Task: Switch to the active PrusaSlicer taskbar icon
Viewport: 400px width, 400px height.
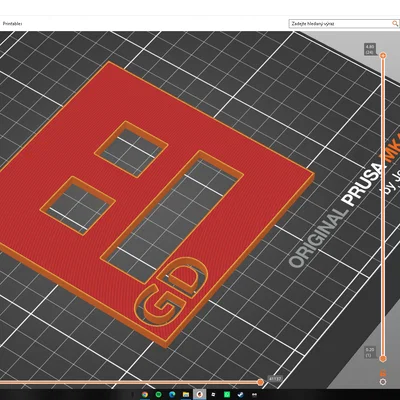Action: point(200,395)
